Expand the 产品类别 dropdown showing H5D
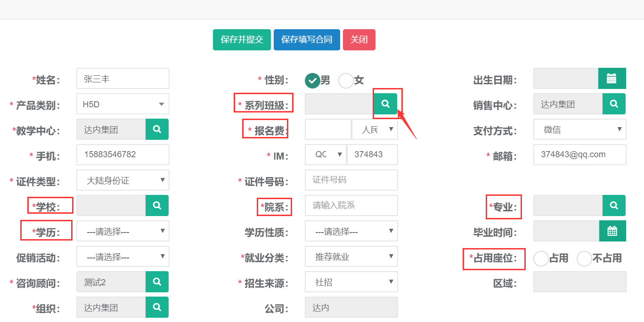Image resolution: width=644 pixels, height=322 pixels. pos(122,104)
